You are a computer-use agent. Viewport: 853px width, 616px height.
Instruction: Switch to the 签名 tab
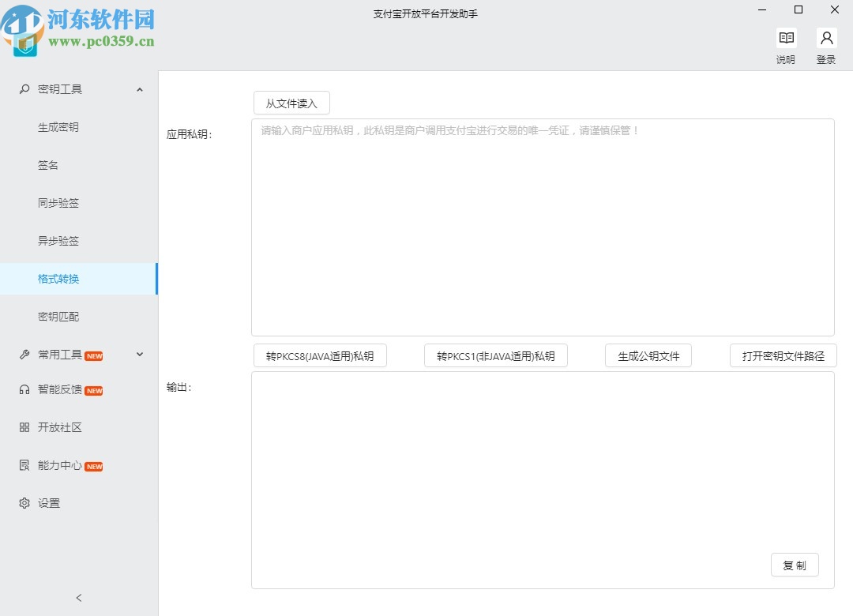pyautogui.click(x=48, y=165)
